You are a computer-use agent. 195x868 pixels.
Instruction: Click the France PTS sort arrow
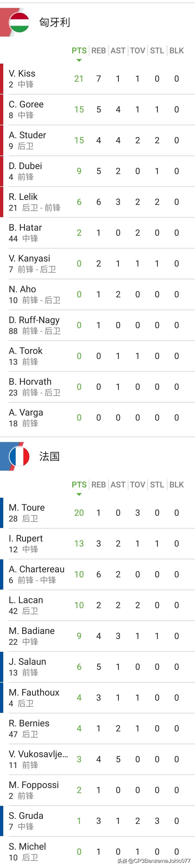pos(79,494)
